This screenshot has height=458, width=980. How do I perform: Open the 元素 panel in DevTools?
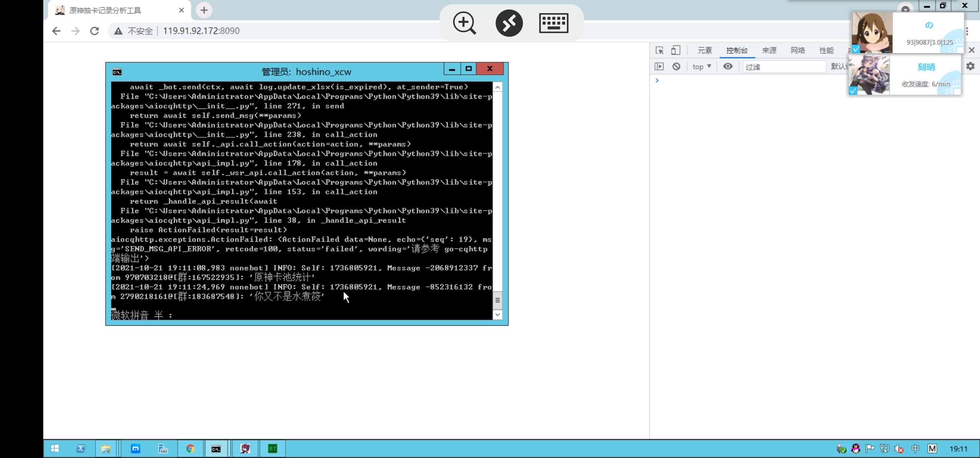coord(705,50)
